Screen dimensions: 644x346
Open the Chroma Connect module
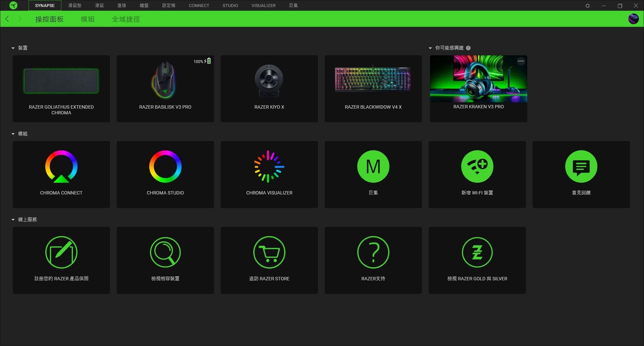tap(61, 174)
